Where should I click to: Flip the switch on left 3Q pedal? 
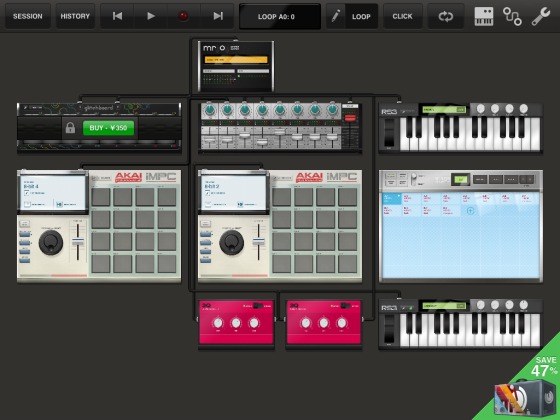pyautogui.click(x=258, y=306)
